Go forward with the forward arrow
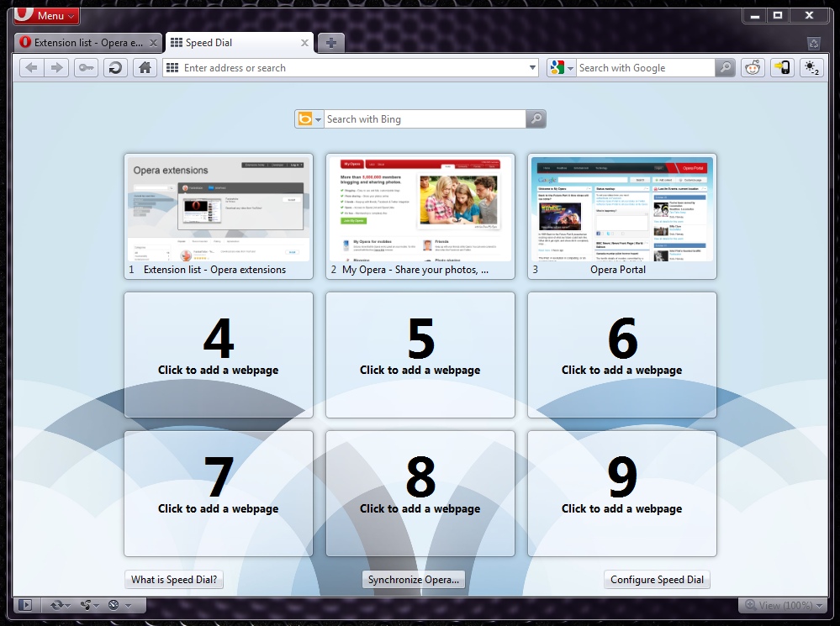The height and width of the screenshot is (626, 840). 57,68
